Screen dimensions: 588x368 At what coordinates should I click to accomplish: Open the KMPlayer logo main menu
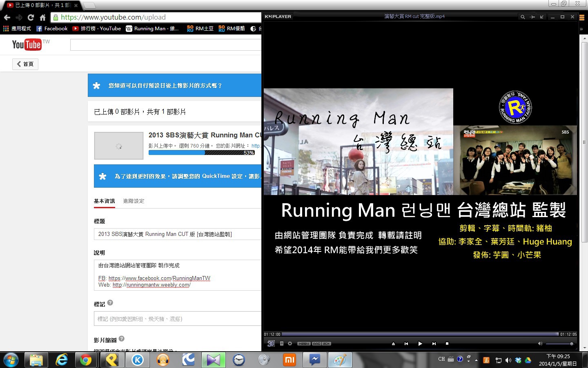[x=278, y=17]
